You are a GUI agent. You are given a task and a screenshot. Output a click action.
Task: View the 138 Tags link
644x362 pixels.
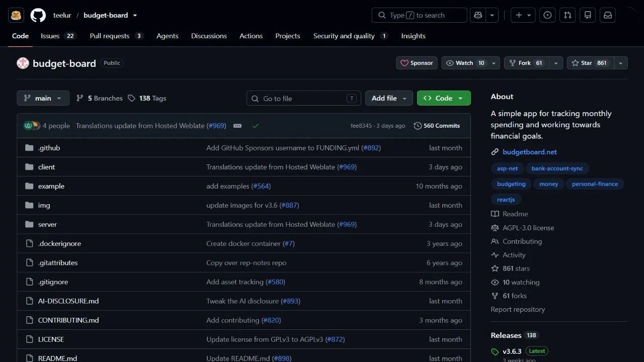tap(147, 98)
